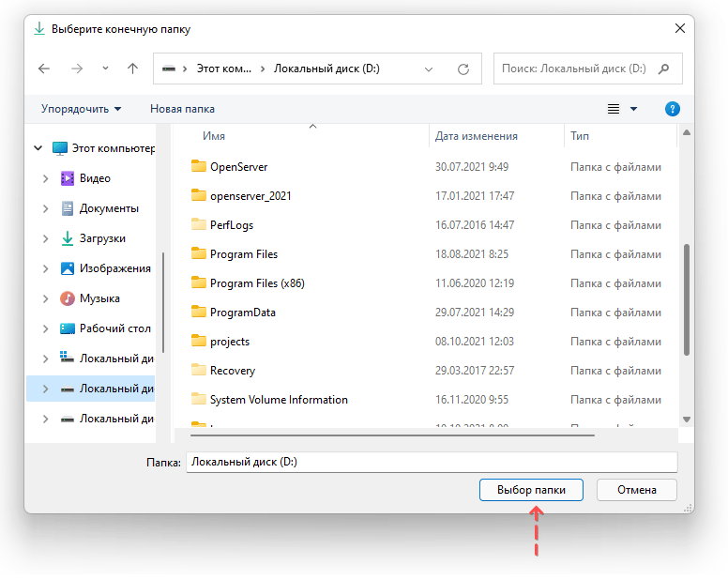Expand the Музыка node
Viewport: 728px width, 580px height.
[x=45, y=298]
